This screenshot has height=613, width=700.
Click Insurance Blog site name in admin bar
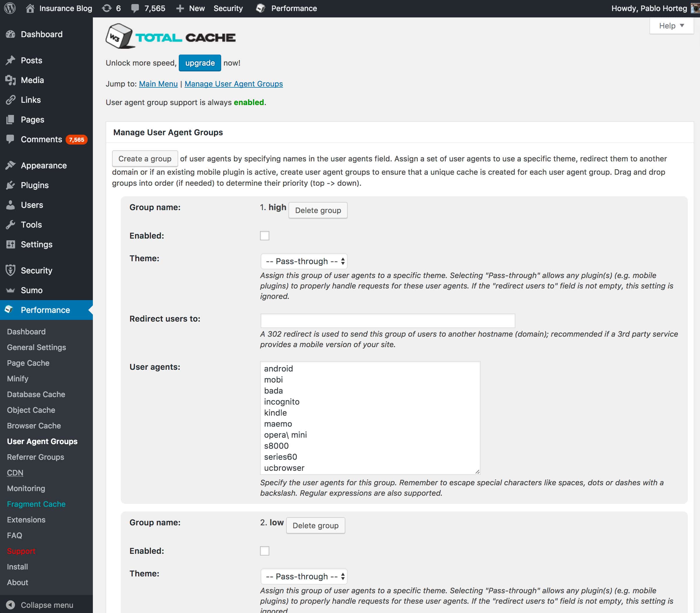click(66, 8)
